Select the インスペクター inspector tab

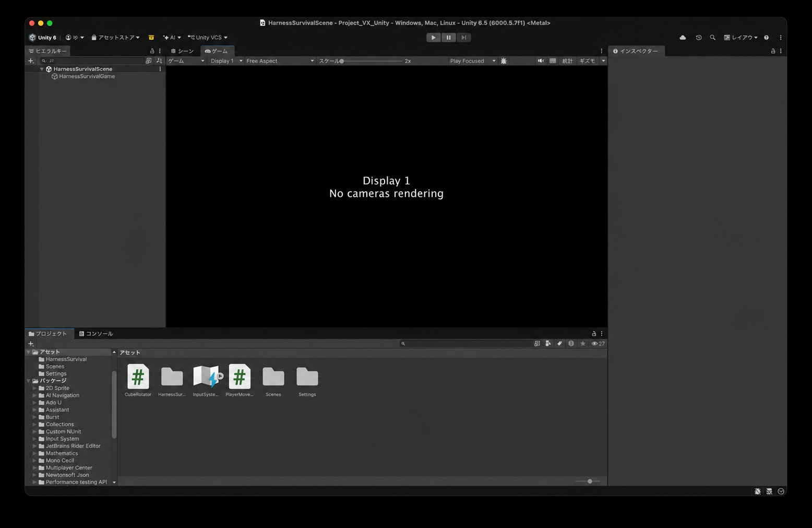[x=636, y=51]
